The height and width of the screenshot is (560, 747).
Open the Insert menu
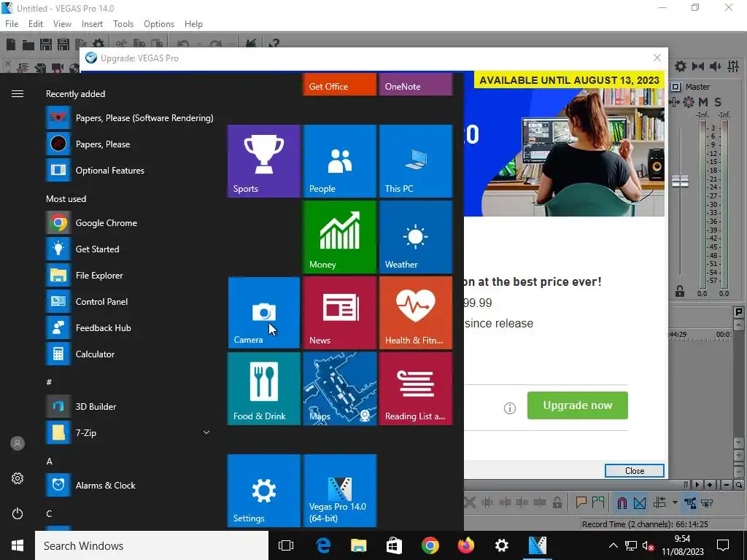pos(92,24)
